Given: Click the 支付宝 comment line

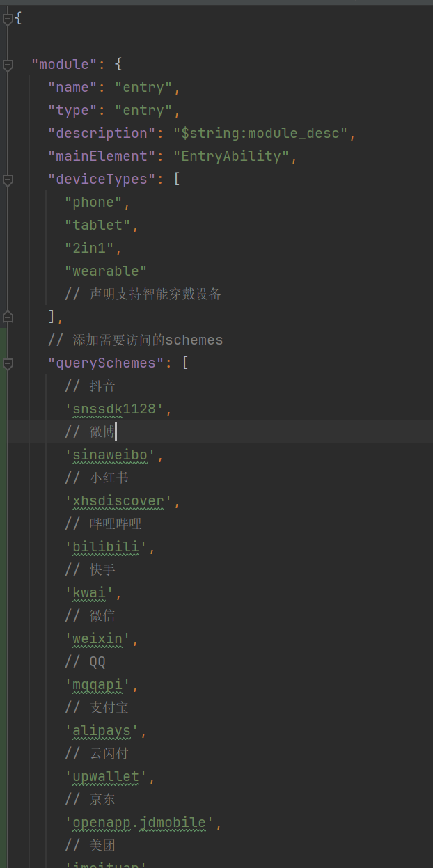Looking at the screenshot, I should click(97, 708).
